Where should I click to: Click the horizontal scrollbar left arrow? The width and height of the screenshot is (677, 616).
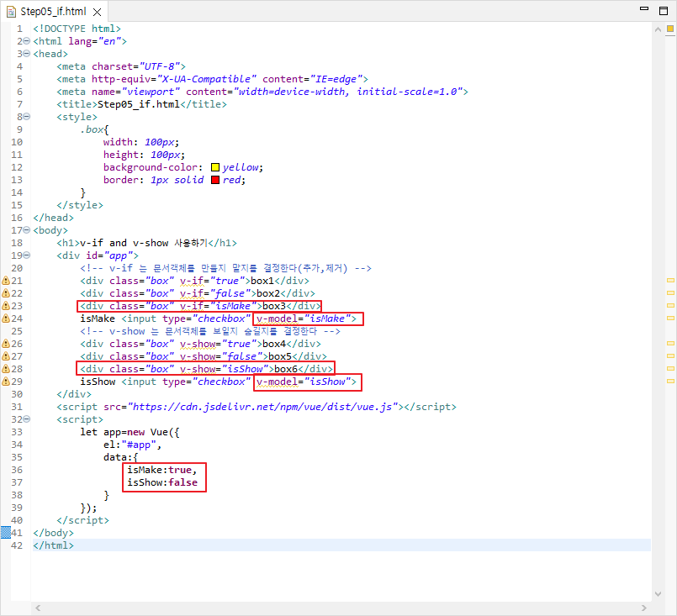coord(38,608)
